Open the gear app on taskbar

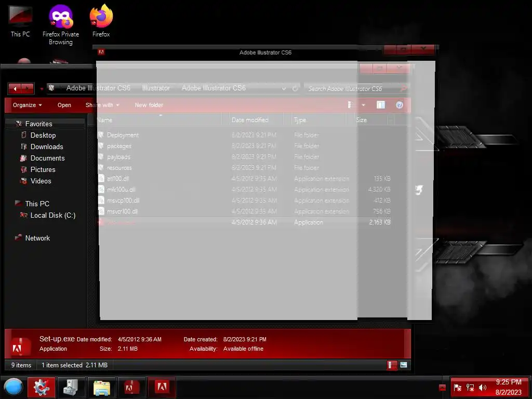(x=42, y=387)
